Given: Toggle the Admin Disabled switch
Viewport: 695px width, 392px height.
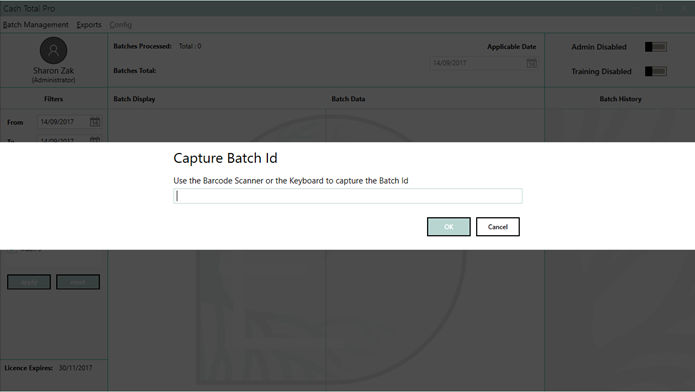Looking at the screenshot, I should [656, 47].
